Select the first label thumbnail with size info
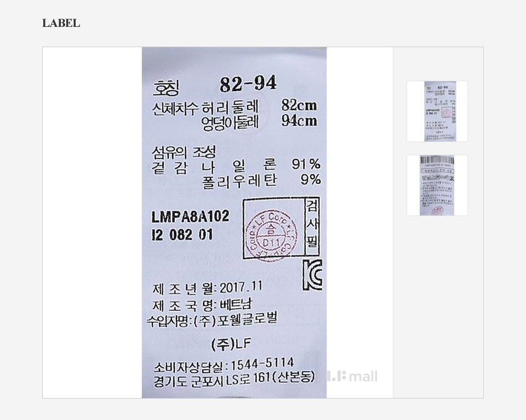The image size is (526, 420). (x=437, y=111)
